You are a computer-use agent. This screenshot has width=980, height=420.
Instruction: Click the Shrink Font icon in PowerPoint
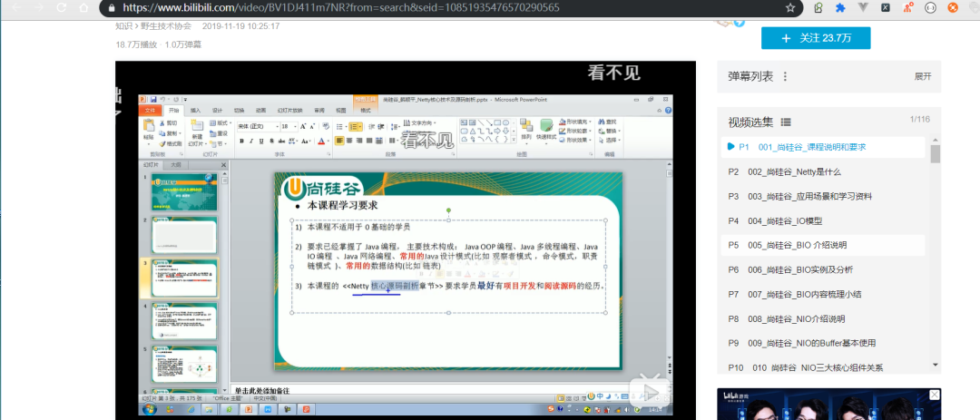point(312,125)
